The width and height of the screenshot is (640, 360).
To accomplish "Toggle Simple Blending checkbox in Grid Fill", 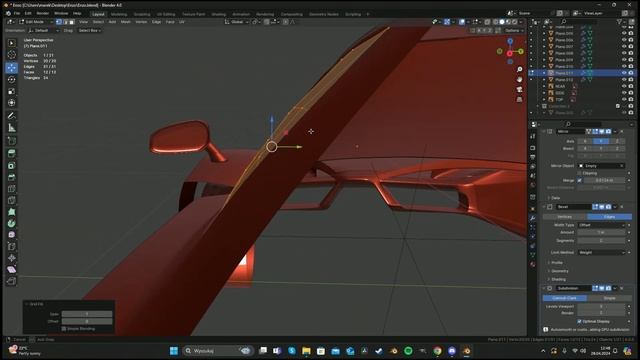I will pyautogui.click(x=64, y=329).
